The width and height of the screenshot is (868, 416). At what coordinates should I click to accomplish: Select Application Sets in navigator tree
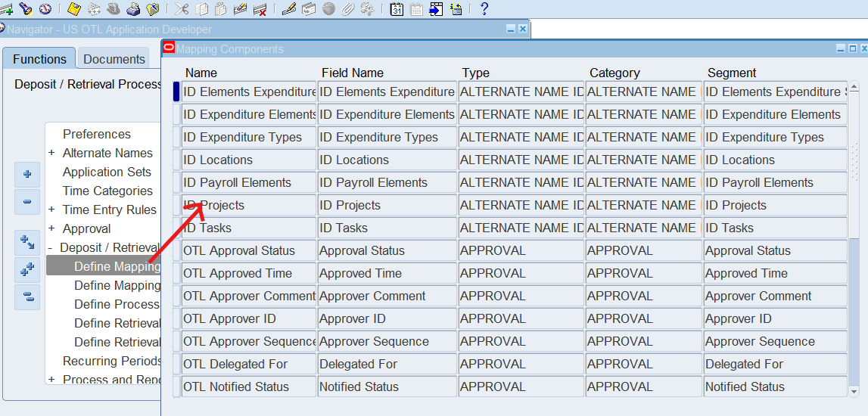(x=107, y=172)
